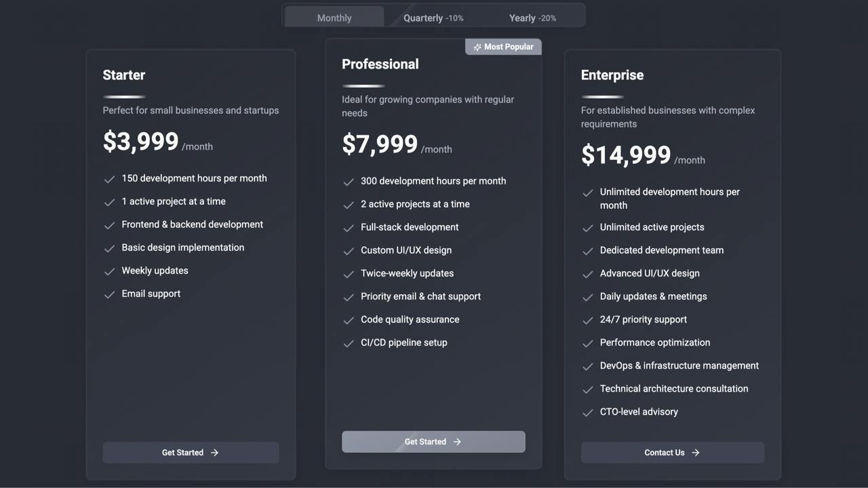Click the $14,999 Enterprise price
Screen dimensions: 868x488
click(626, 155)
